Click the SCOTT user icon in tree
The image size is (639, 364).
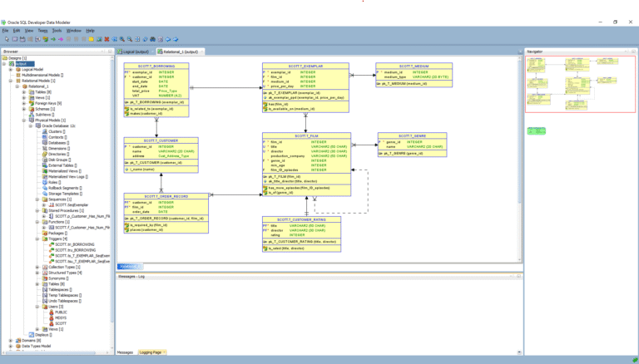pos(52,322)
